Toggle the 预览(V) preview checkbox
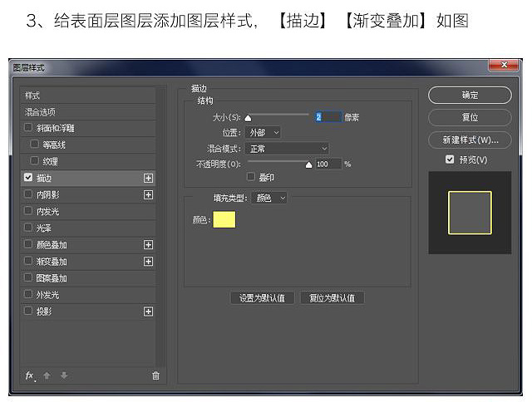The width and height of the screenshot is (532, 402). (x=450, y=159)
